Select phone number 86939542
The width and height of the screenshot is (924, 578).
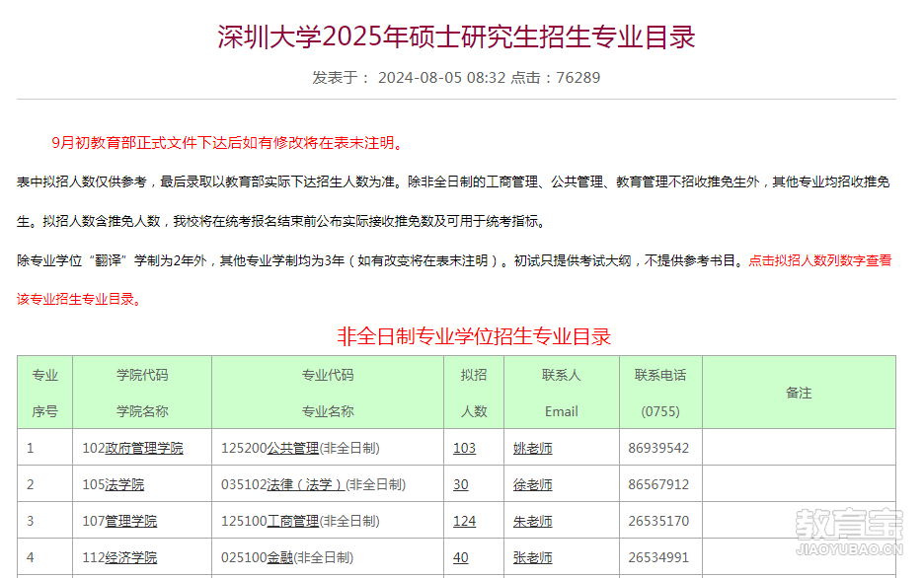click(658, 448)
